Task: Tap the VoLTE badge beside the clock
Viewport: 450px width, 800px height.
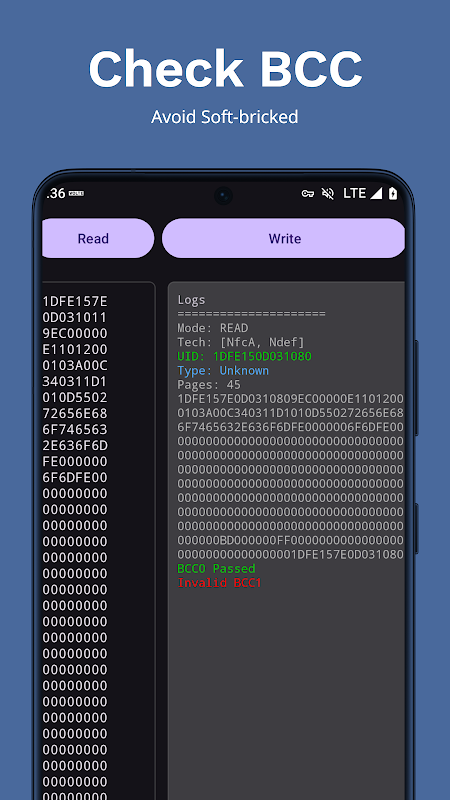Action: [76, 194]
